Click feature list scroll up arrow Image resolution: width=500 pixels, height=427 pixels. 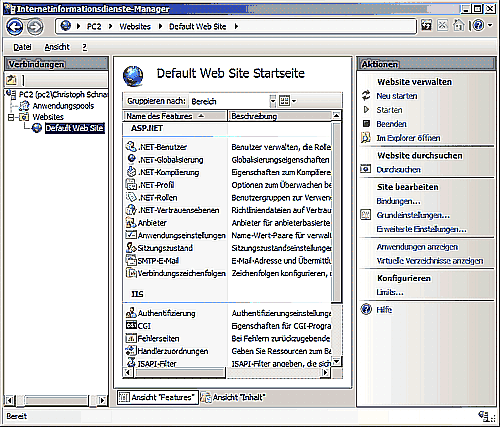tap(336, 116)
